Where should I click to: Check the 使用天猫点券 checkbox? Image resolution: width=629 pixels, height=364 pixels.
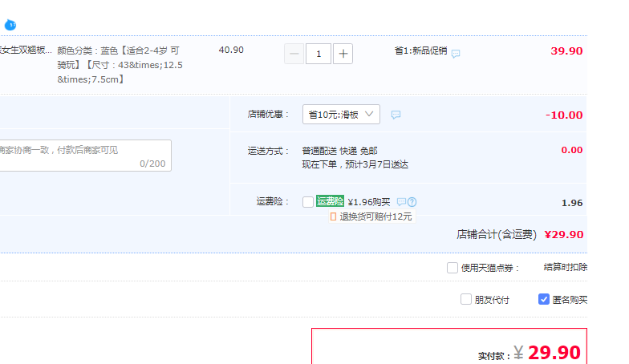tap(452, 268)
